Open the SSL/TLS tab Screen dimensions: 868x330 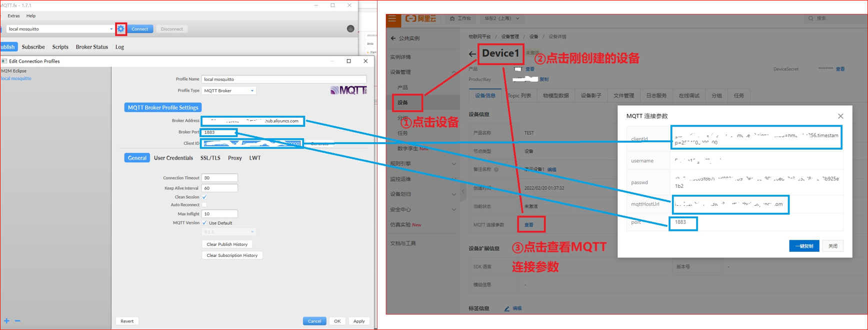210,158
